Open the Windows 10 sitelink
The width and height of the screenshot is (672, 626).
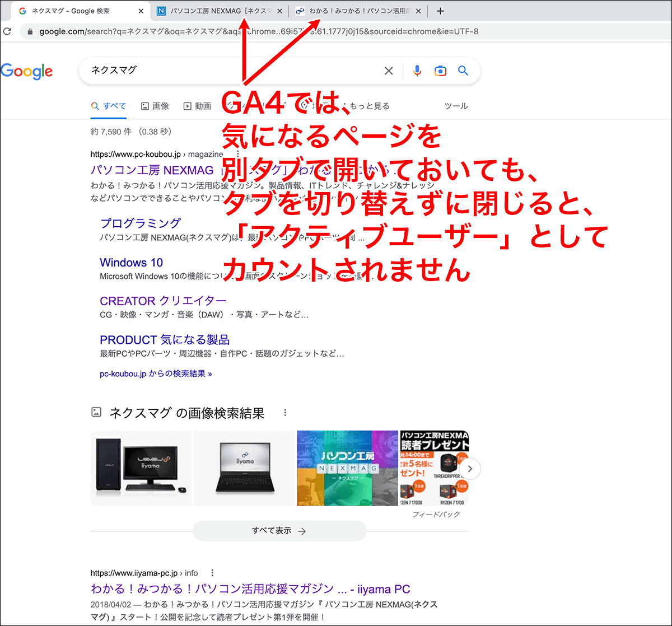pyautogui.click(x=132, y=263)
